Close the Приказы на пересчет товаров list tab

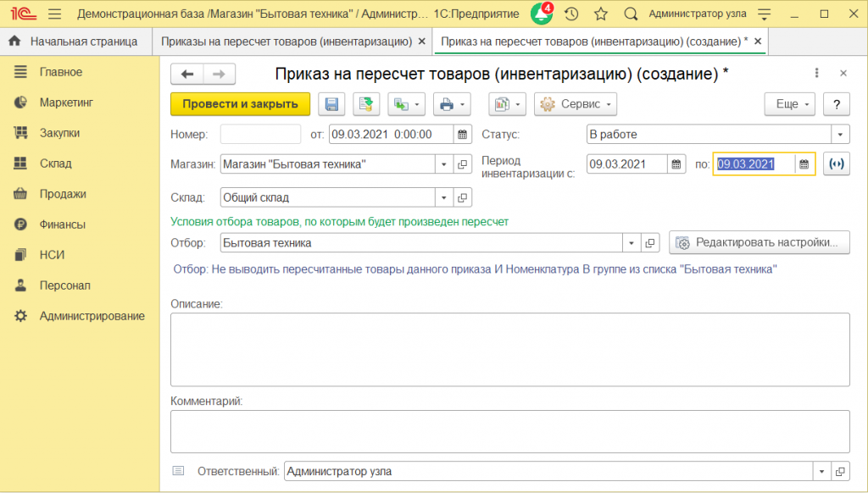[422, 42]
